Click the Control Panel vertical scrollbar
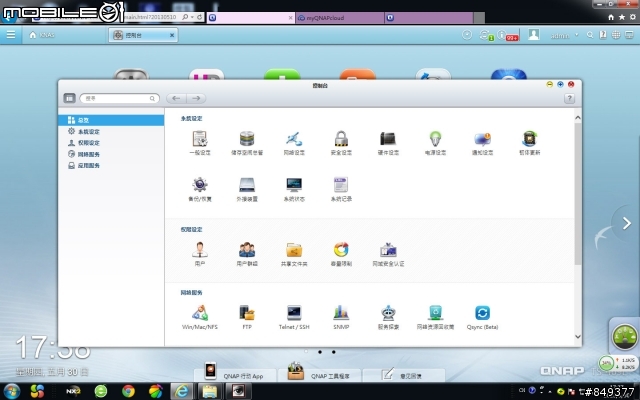The height and width of the screenshot is (400, 640). coord(578,194)
